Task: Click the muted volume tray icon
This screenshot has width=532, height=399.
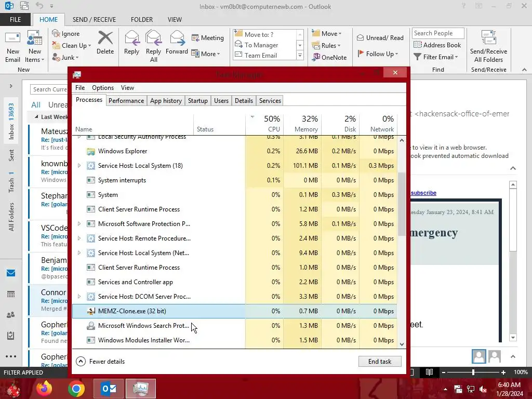Action: (484, 389)
